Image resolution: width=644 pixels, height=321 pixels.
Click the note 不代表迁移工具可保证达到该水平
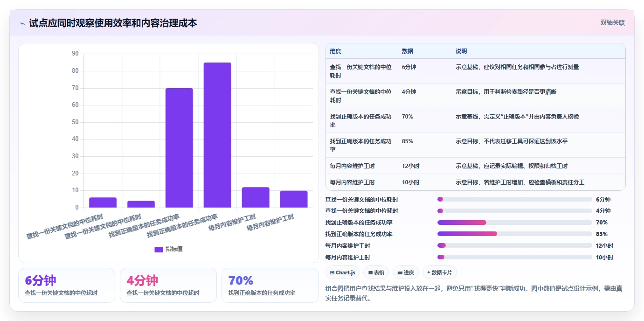[x=512, y=141]
